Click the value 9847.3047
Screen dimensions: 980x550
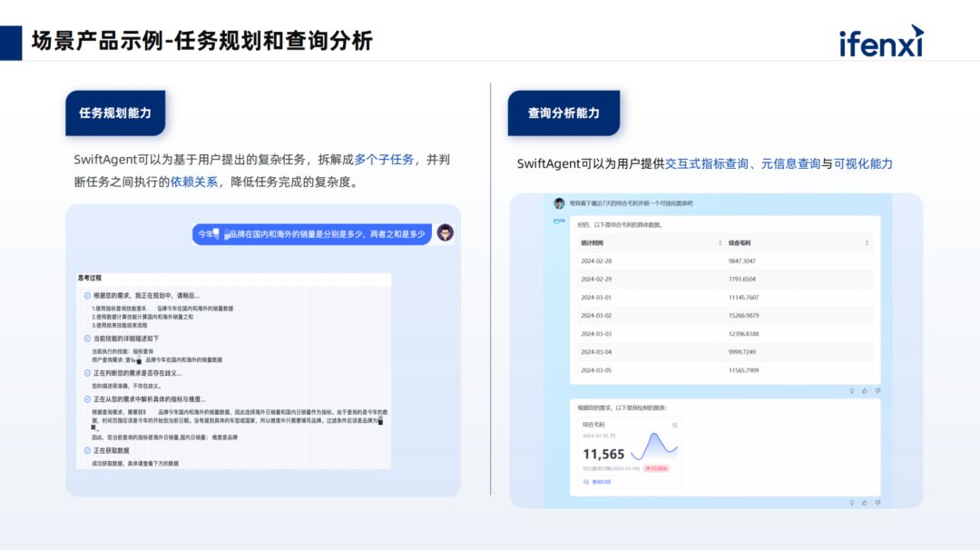(x=742, y=261)
